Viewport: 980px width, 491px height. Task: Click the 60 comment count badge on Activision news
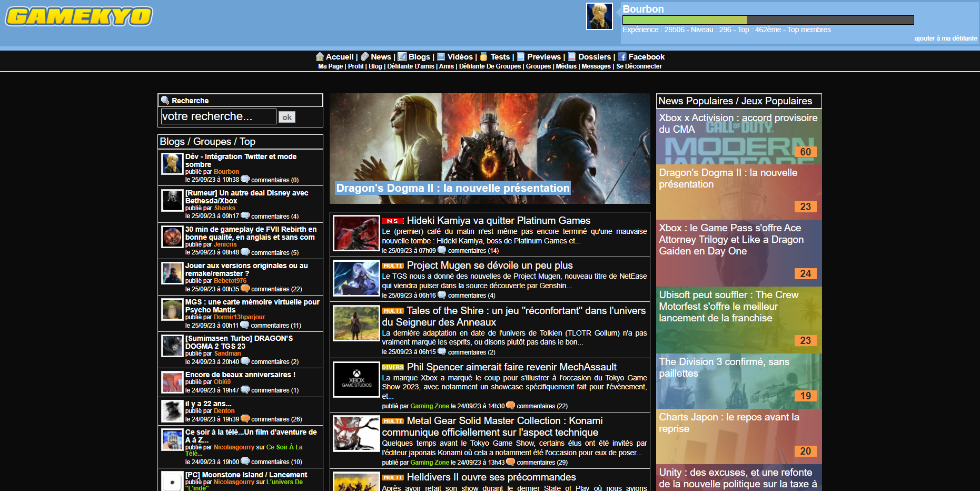(806, 152)
